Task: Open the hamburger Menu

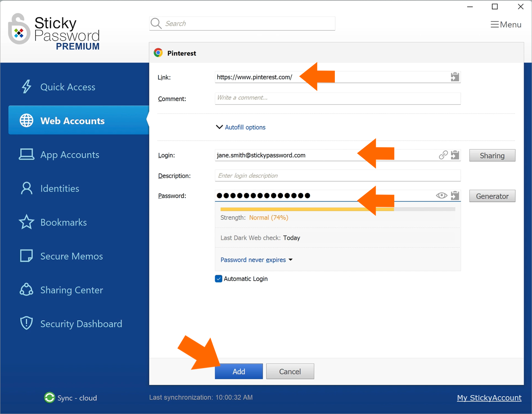Action: [506, 24]
